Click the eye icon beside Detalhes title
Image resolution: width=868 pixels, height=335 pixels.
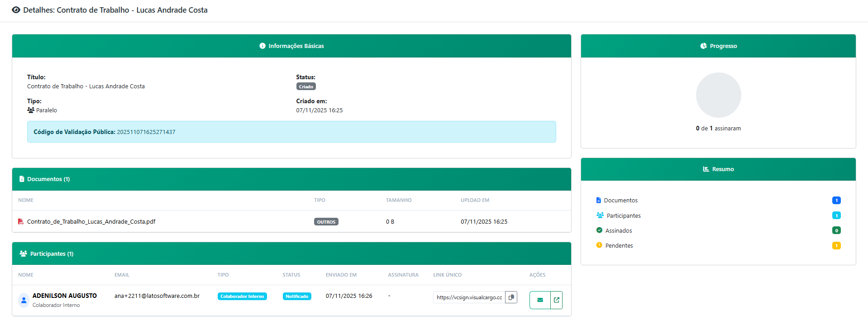coord(16,10)
